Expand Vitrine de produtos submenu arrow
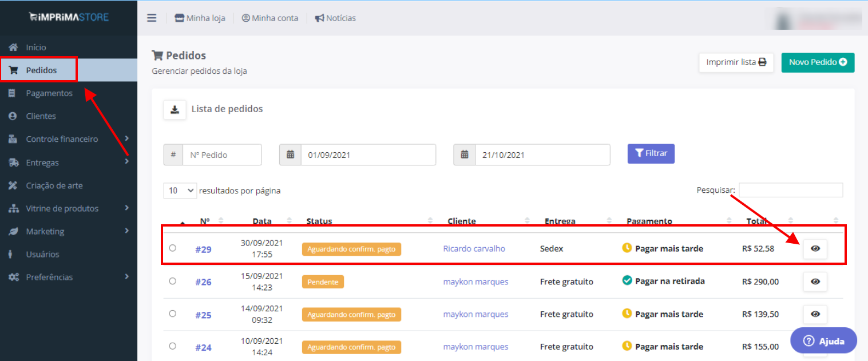The height and width of the screenshot is (361, 868). click(126, 208)
